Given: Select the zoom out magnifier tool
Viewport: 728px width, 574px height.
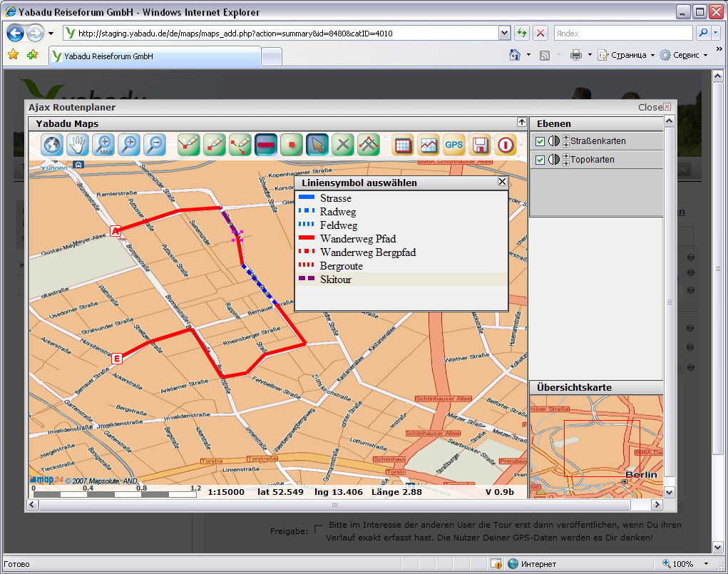Looking at the screenshot, I should [155, 145].
